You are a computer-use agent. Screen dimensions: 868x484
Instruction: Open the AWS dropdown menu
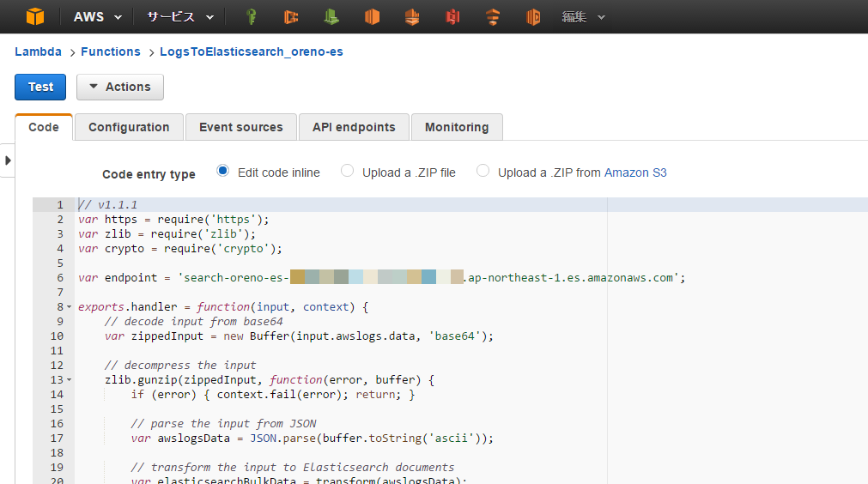tap(97, 17)
